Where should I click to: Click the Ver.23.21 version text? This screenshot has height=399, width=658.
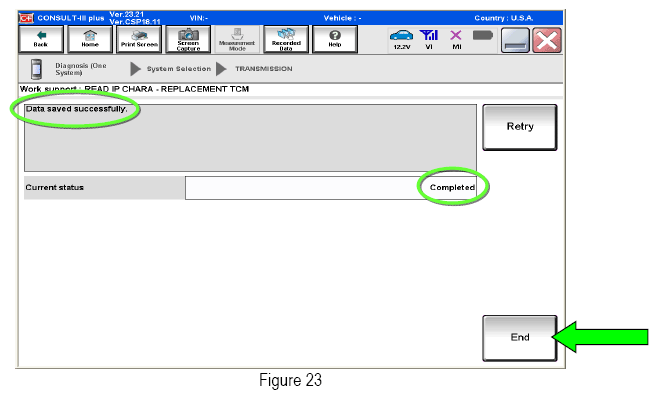click(x=126, y=14)
